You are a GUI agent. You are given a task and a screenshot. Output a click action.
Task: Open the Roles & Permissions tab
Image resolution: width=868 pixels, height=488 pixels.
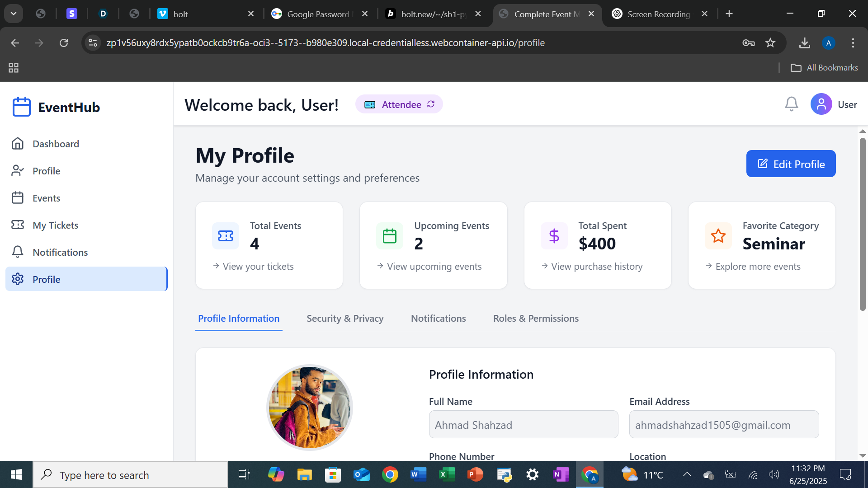click(x=536, y=319)
